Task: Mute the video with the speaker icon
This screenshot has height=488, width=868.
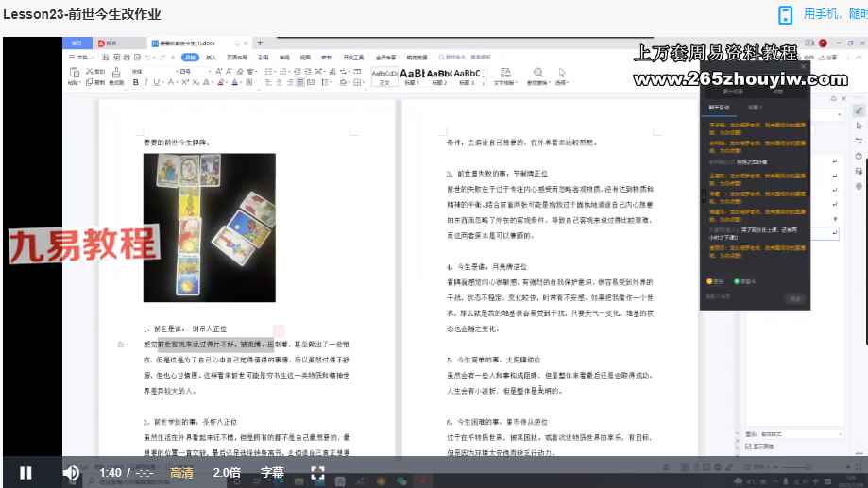Action: point(71,473)
